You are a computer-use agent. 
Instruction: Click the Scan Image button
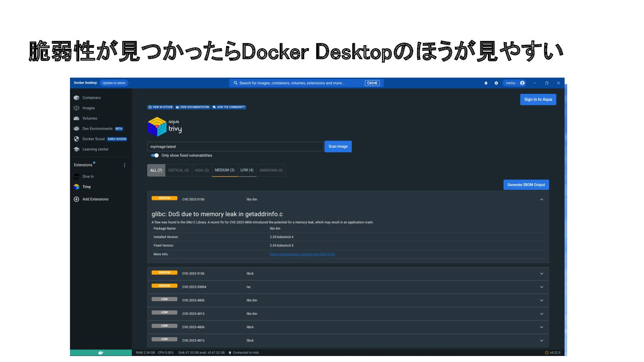(338, 147)
